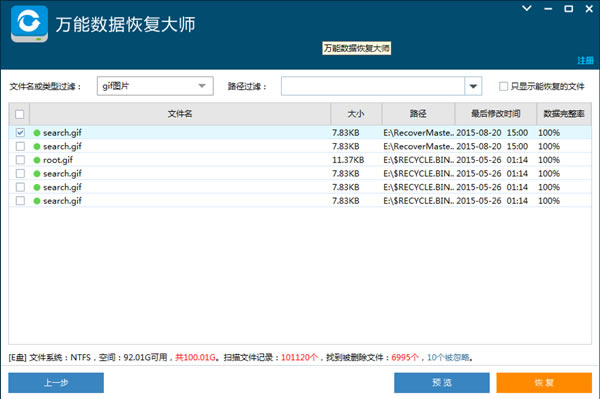Check the unticked search.gif row dated 2015-08-20

click(x=20, y=146)
